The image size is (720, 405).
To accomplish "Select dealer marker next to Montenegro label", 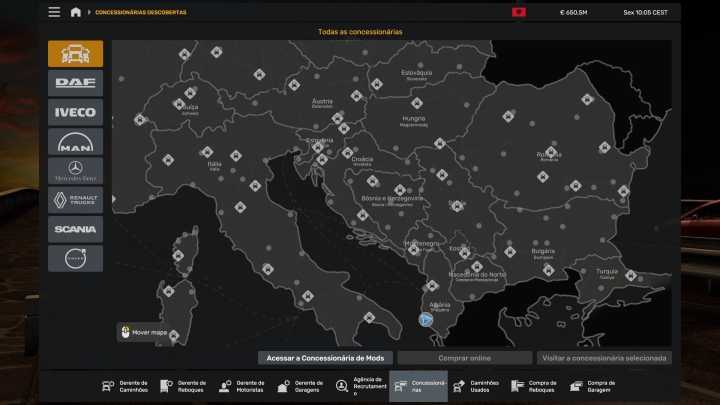I will 414,250.
